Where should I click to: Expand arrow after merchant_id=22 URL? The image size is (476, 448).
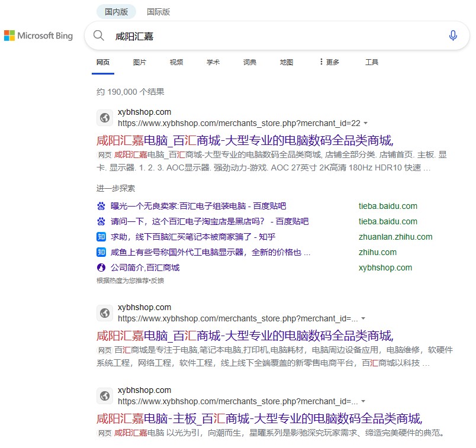coord(365,123)
